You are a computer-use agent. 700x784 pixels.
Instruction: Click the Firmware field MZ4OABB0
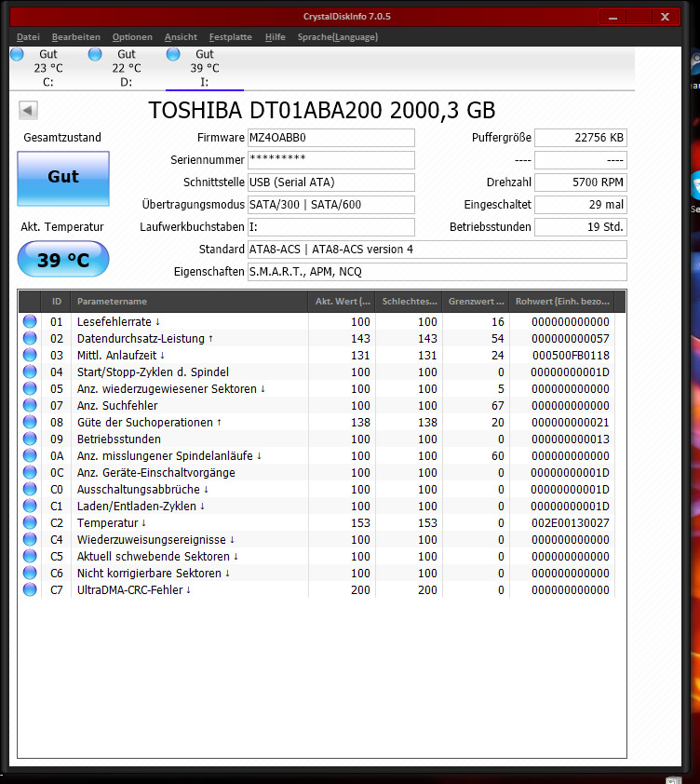331,138
